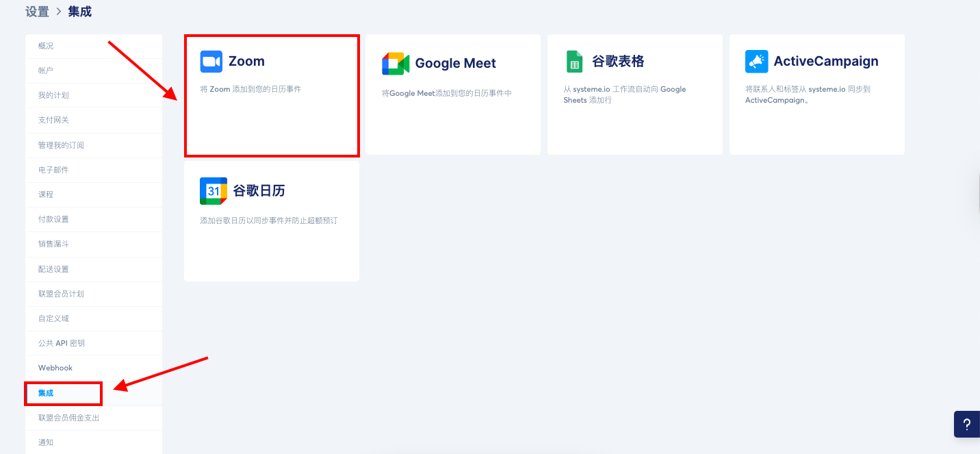
Task: Click the 集成 breadcrumb heading
Action: (79, 12)
